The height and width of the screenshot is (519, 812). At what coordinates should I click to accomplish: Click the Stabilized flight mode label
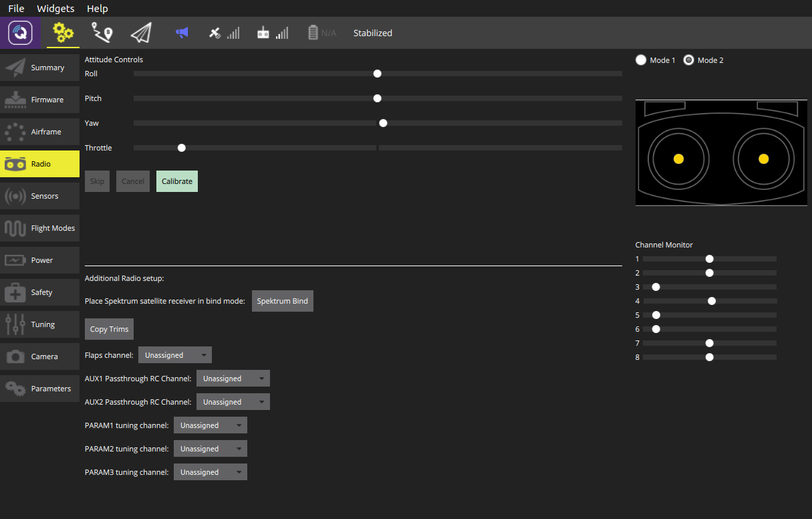pos(372,33)
